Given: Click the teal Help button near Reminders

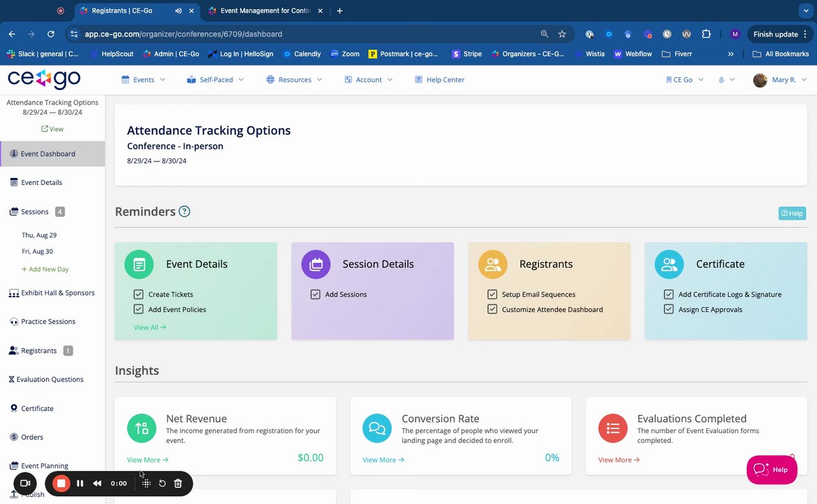Looking at the screenshot, I should pos(792,213).
